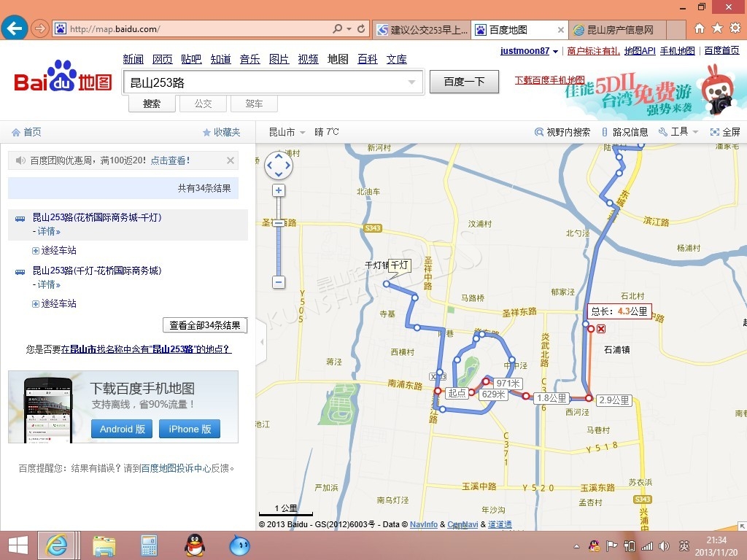Zoom out with the map minus button
Screen dimensions: 747x560
[279, 282]
